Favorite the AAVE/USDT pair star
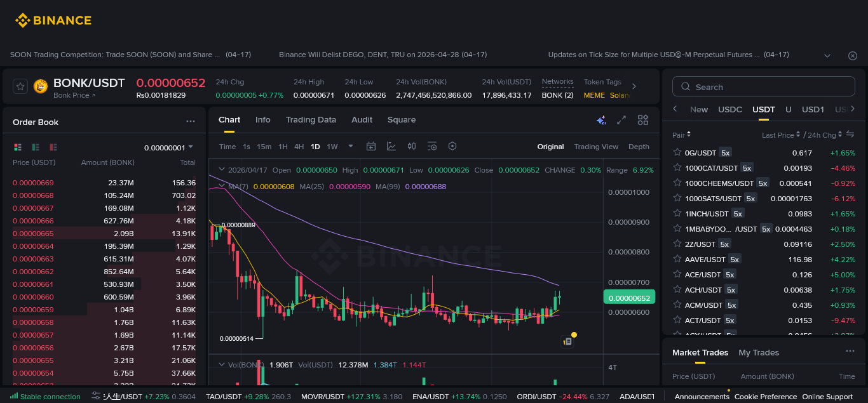The image size is (868, 403). [x=677, y=259]
